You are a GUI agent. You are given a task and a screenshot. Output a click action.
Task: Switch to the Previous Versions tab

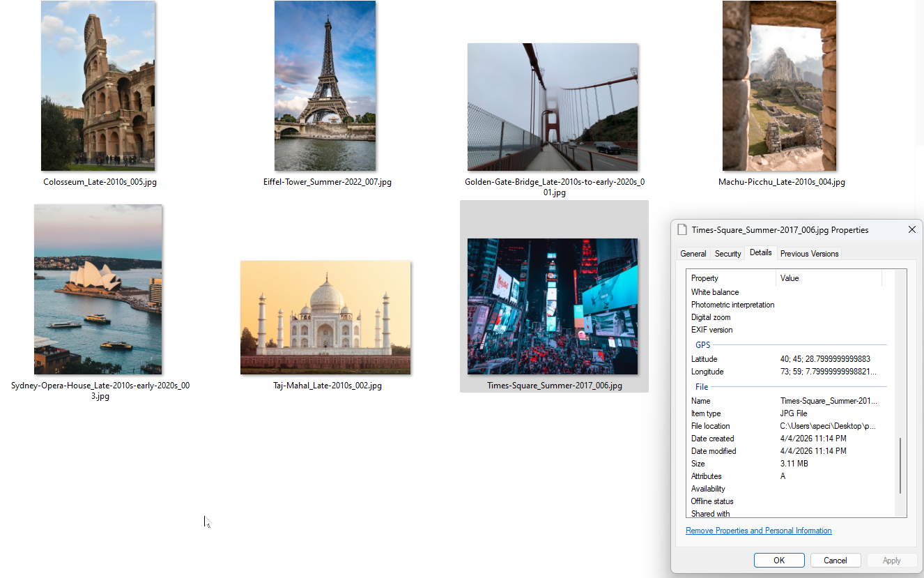[x=809, y=254]
